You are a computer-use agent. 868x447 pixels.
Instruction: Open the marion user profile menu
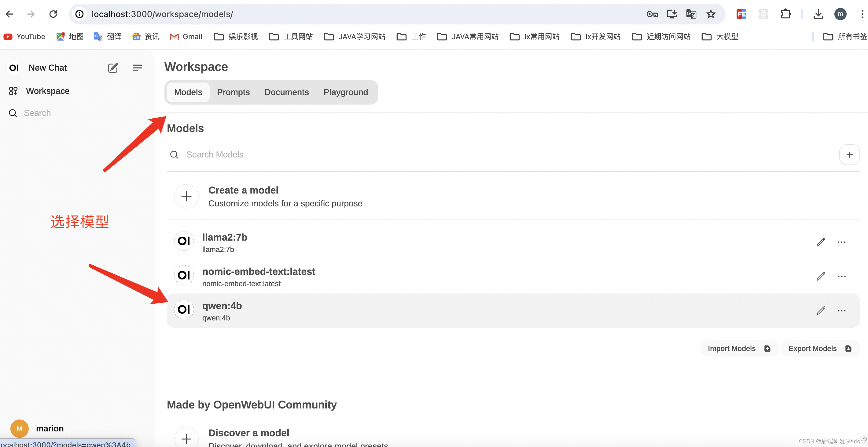(x=50, y=428)
